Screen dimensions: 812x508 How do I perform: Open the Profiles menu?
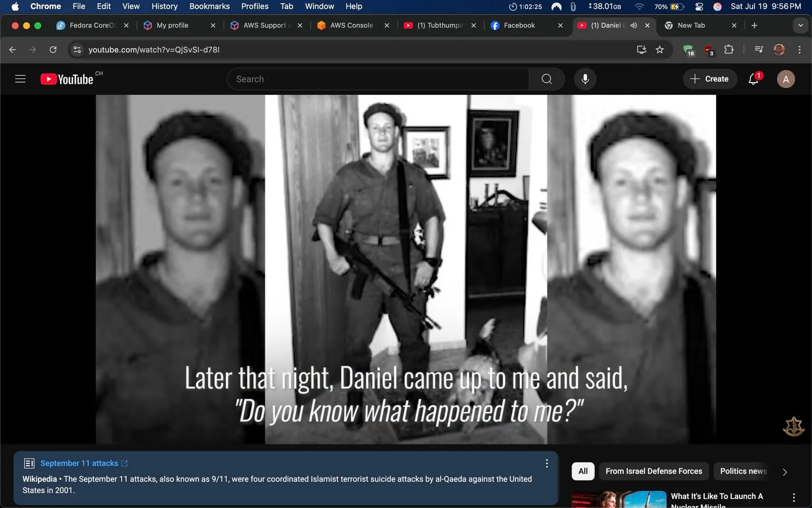tap(255, 6)
